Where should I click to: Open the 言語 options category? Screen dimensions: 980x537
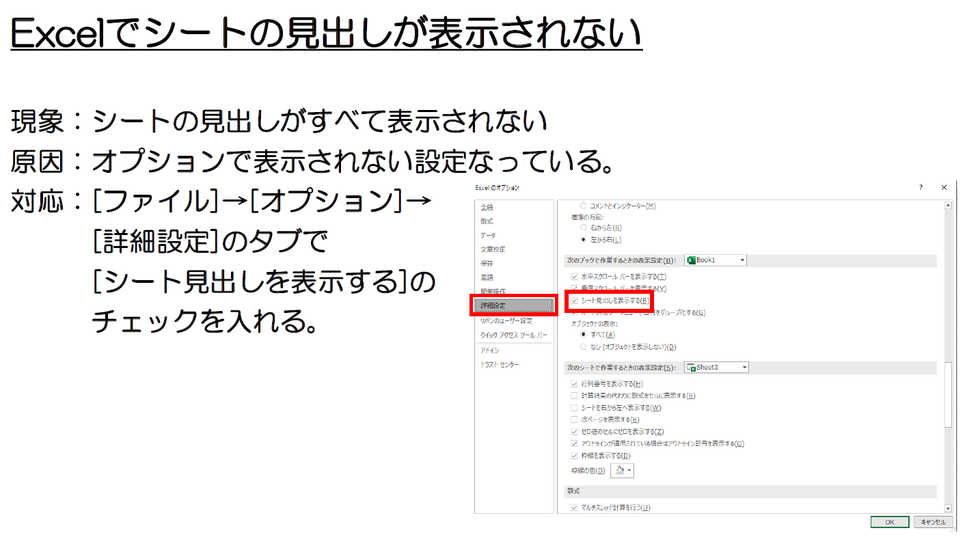point(513,277)
